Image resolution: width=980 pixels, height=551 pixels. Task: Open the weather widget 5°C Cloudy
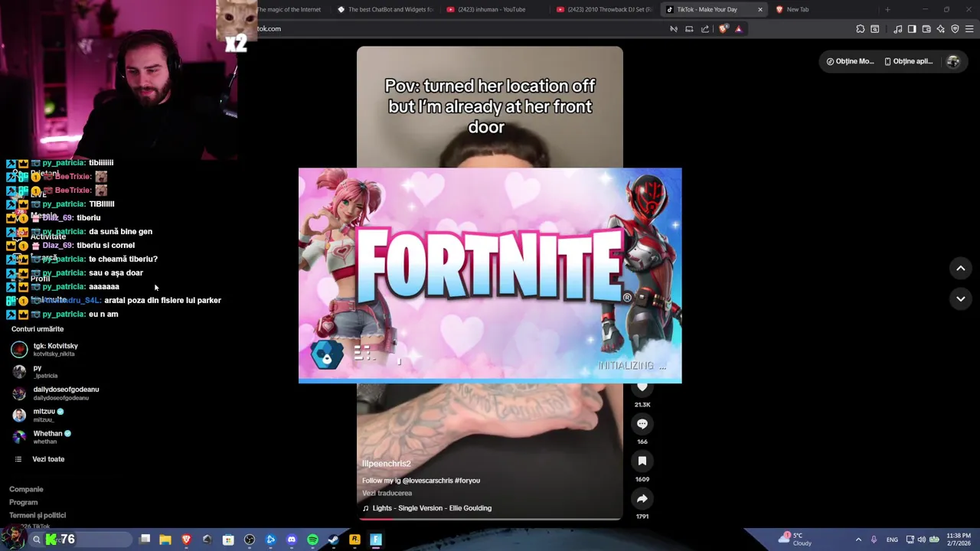point(796,540)
